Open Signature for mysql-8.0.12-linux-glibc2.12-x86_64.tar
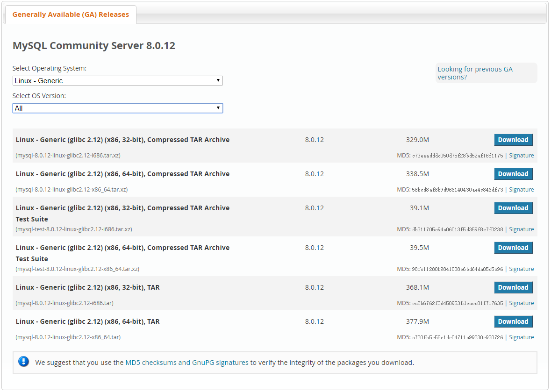The height and width of the screenshot is (392, 551). pyautogui.click(x=521, y=337)
